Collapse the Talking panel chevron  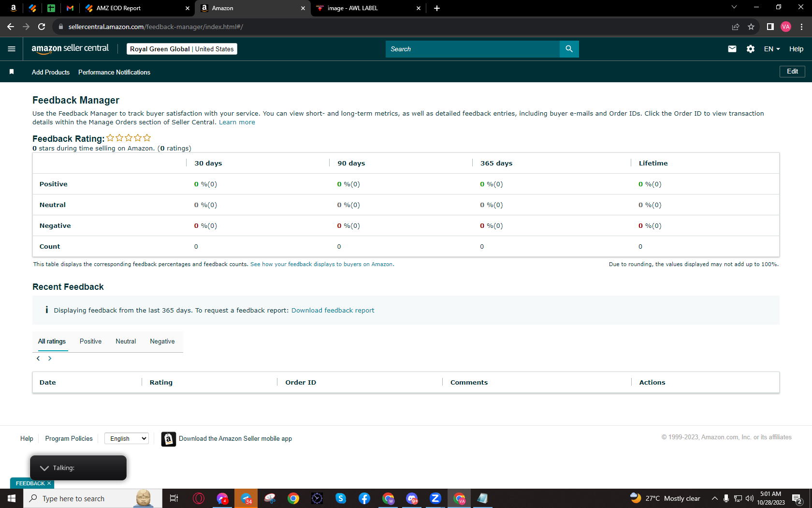click(44, 468)
